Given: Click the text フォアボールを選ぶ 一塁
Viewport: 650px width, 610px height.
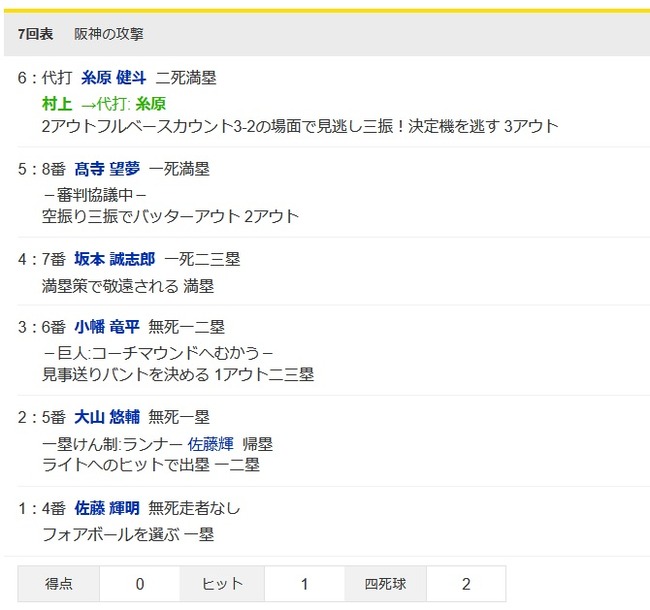Looking at the screenshot, I should [128, 535].
